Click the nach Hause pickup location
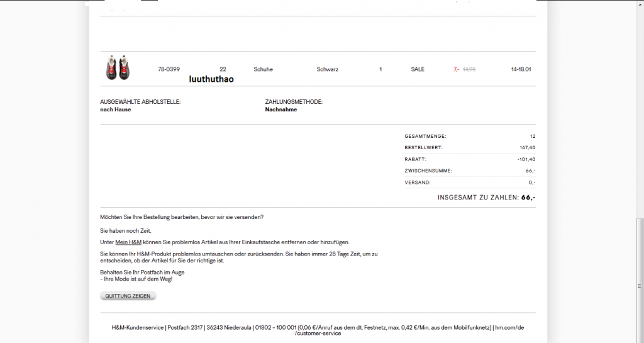The image size is (644, 343). click(x=115, y=110)
